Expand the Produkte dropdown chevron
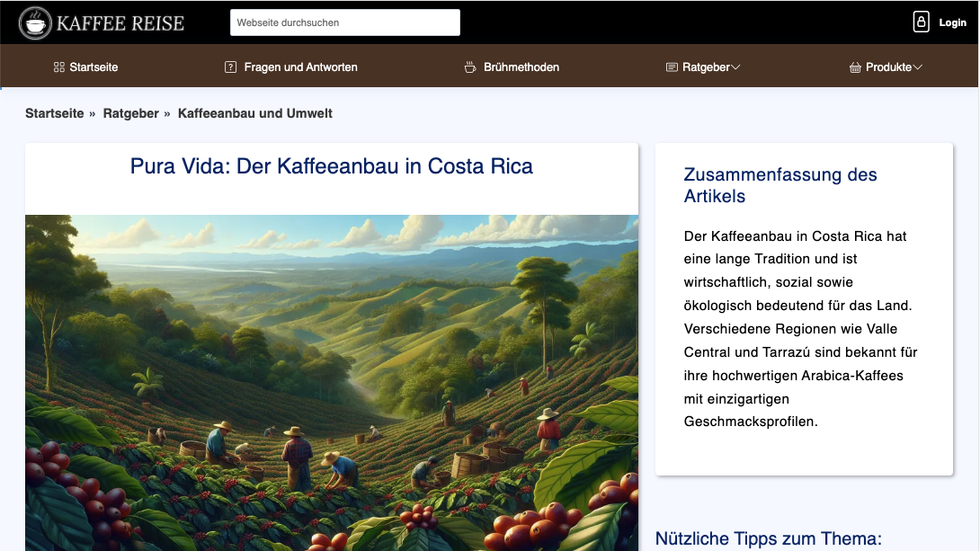The width and height of the screenshot is (980, 551). [918, 67]
